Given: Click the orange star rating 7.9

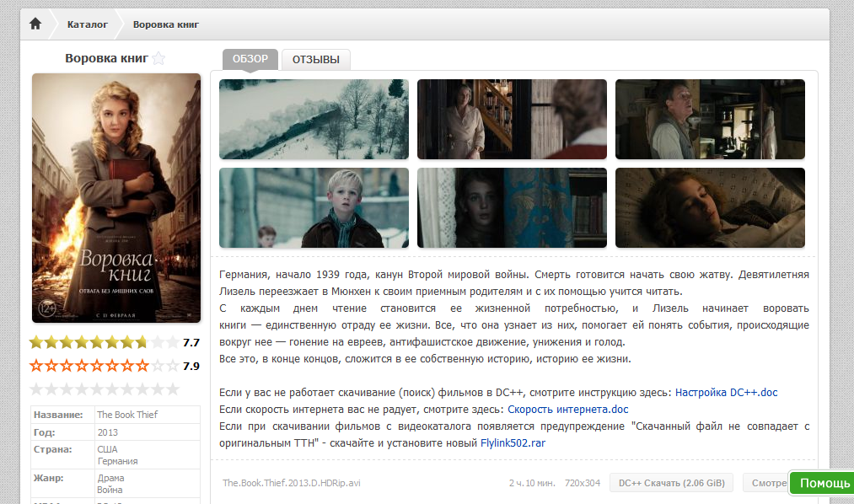Looking at the screenshot, I should (x=104, y=366).
